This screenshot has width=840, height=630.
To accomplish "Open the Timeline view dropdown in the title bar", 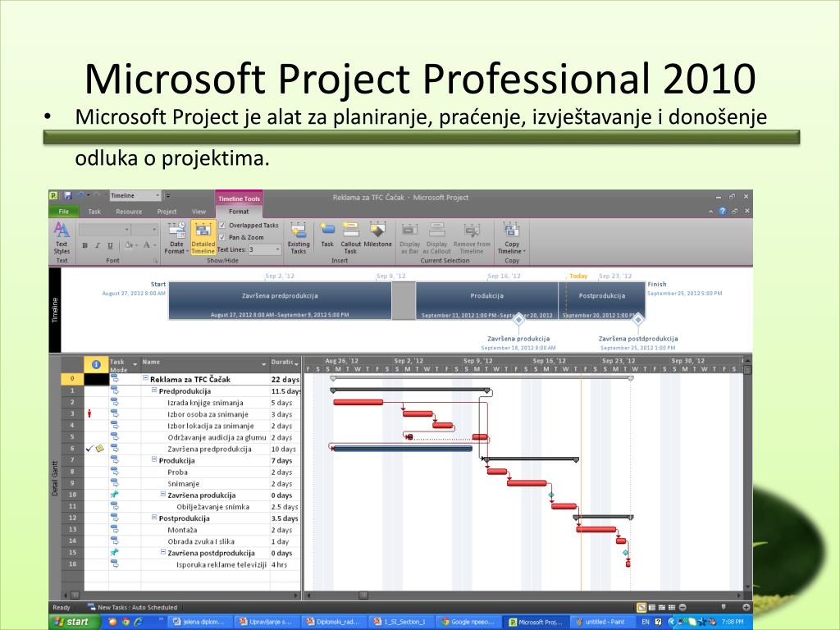I will [157, 196].
